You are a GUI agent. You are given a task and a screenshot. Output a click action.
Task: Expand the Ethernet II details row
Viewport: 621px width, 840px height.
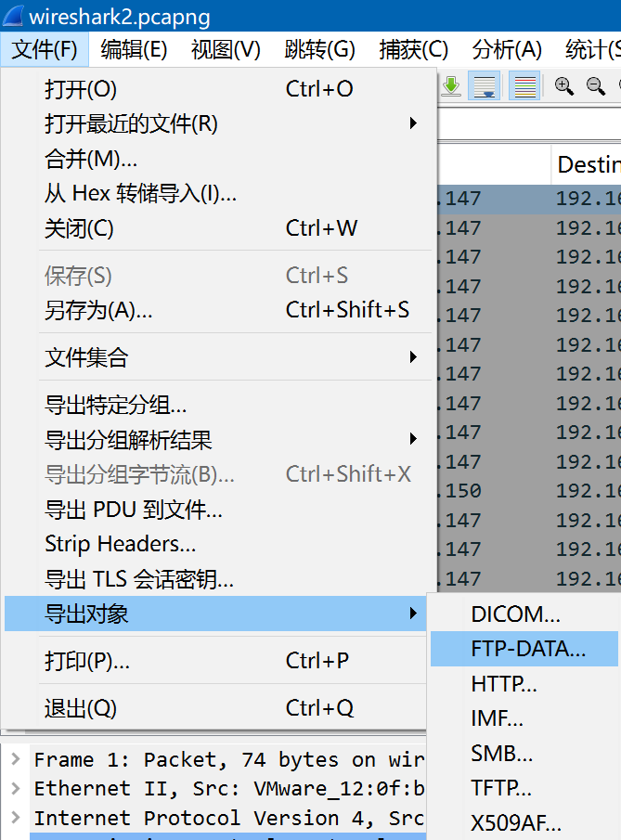[15, 789]
